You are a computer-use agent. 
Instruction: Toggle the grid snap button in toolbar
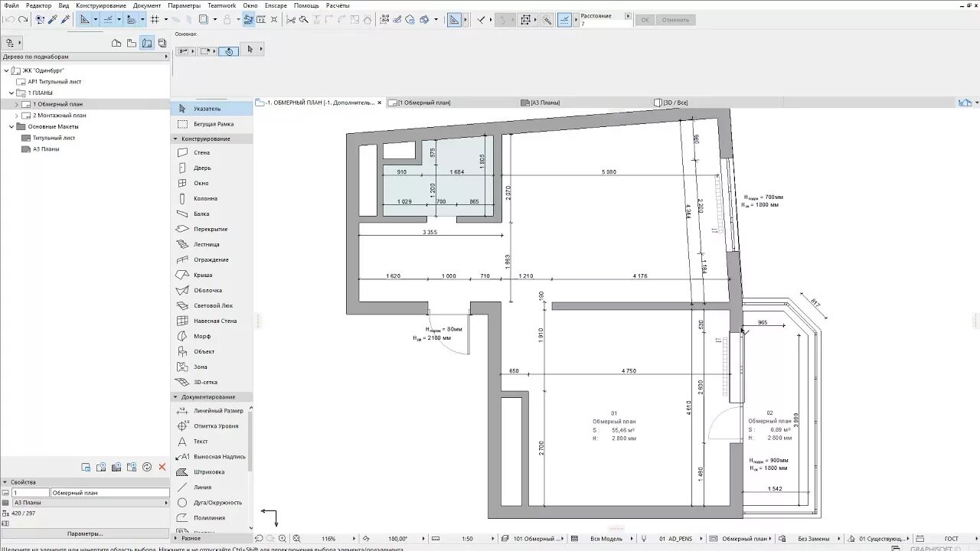[x=155, y=19]
